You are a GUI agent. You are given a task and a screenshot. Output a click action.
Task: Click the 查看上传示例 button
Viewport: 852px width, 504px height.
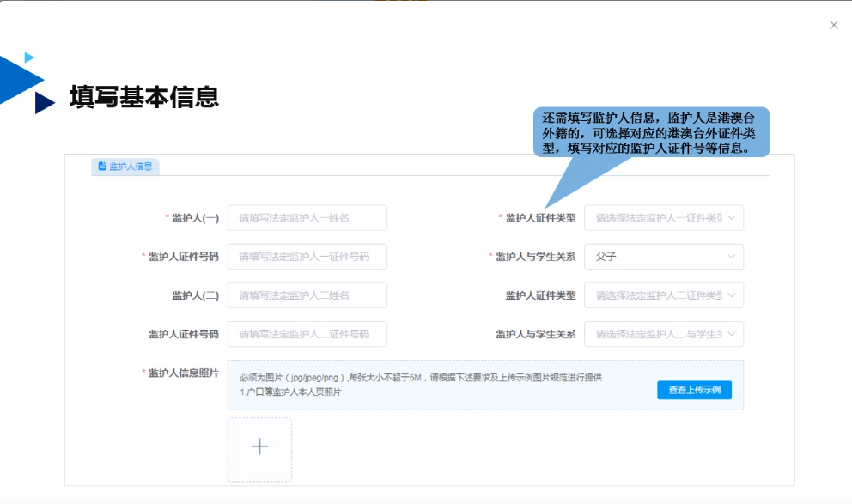694,390
